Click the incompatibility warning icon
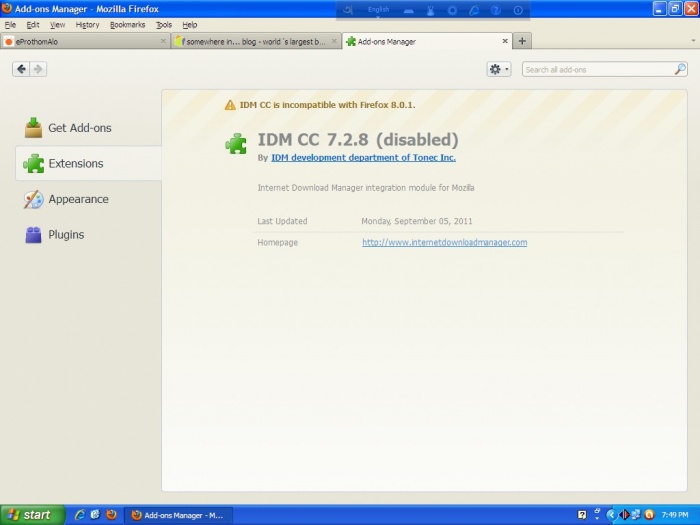Screen dimensions: 700x525 point(230,105)
